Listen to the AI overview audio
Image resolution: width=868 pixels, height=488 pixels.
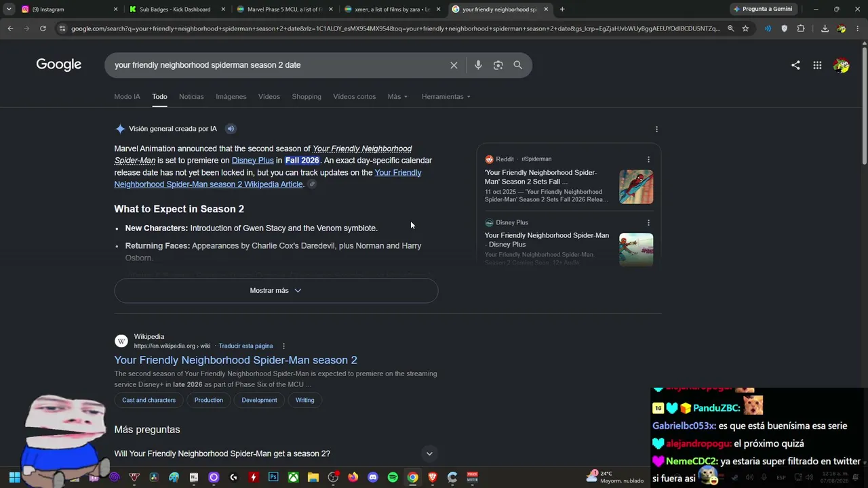231,129
